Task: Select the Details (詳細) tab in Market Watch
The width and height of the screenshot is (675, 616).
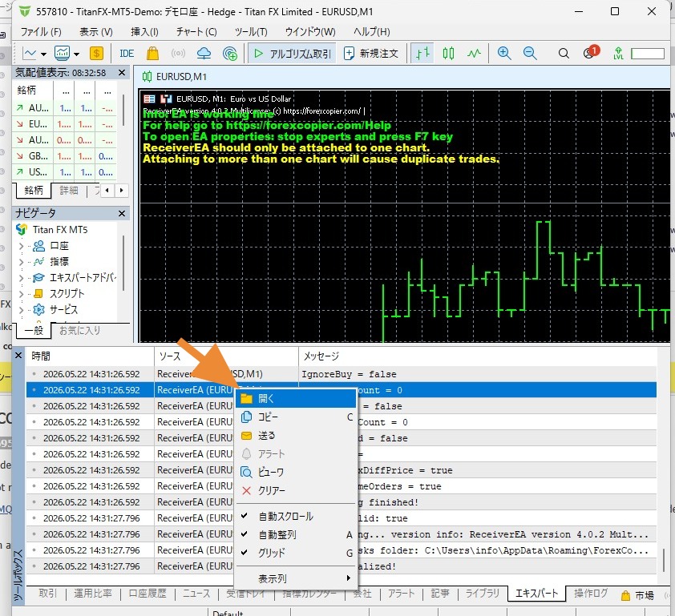Action: tap(69, 191)
